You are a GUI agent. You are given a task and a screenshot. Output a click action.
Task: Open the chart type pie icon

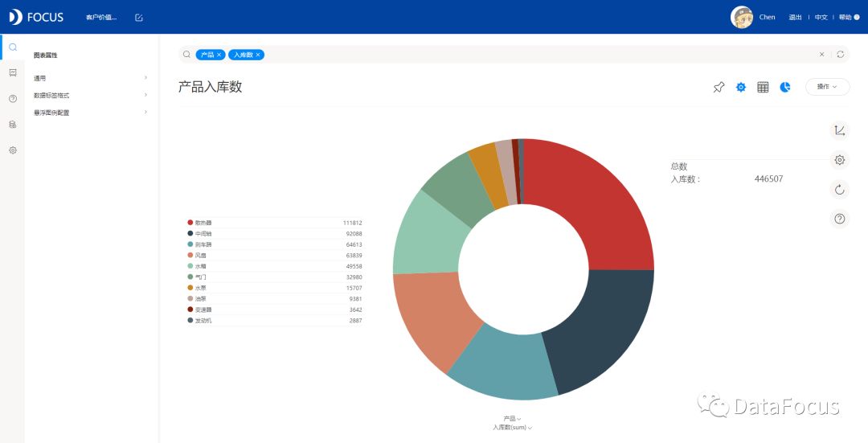tap(785, 87)
